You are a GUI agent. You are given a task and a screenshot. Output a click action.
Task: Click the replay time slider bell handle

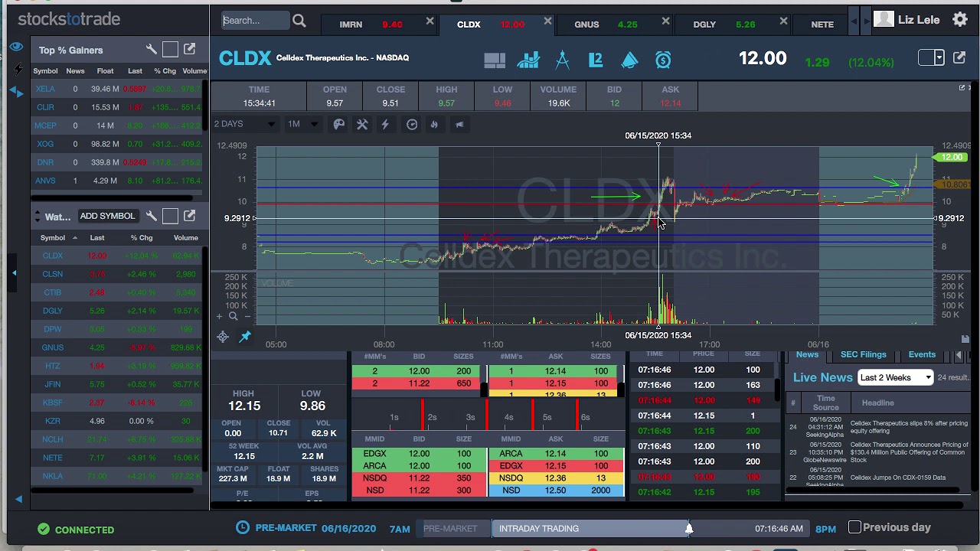[x=688, y=528]
